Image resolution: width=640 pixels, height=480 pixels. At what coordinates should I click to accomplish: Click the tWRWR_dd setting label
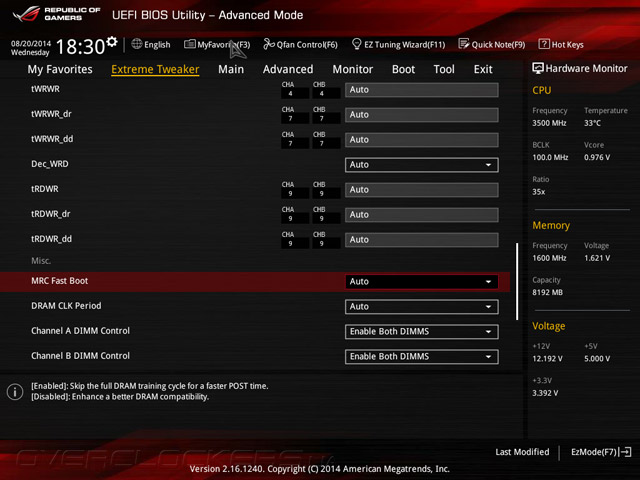point(52,139)
